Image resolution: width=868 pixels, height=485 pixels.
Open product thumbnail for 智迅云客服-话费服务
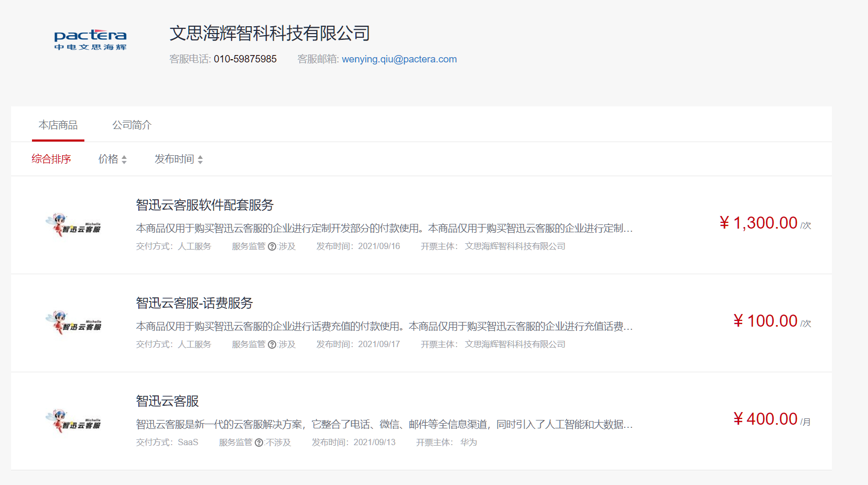[x=73, y=323]
